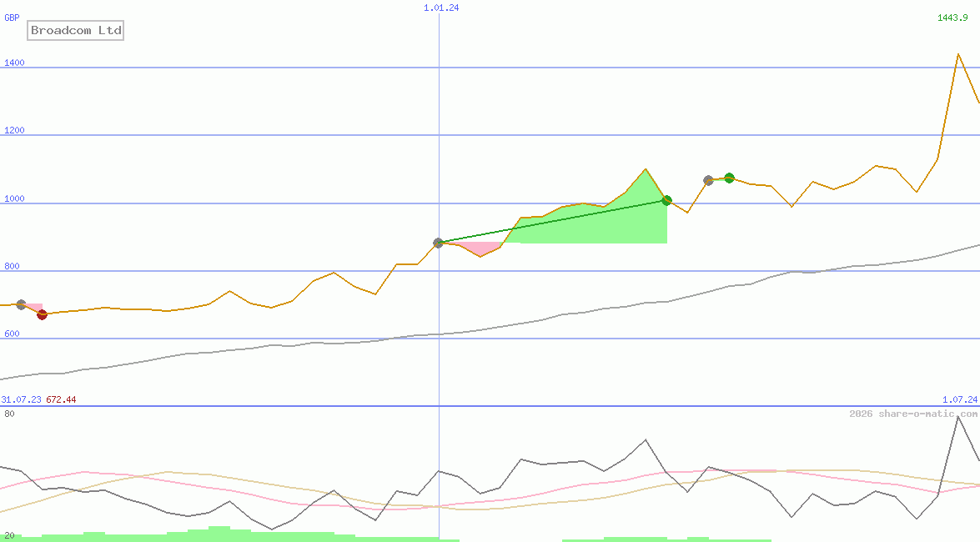This screenshot has width=980, height=542.
Task: Select the grey buy marker at 1.01.24
Action: coord(438,243)
